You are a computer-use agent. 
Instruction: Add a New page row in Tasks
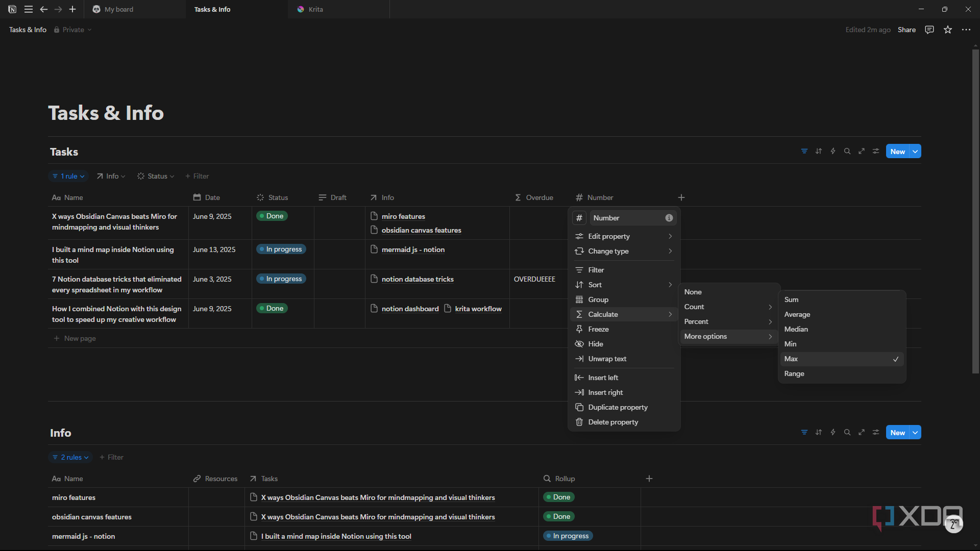(x=75, y=338)
